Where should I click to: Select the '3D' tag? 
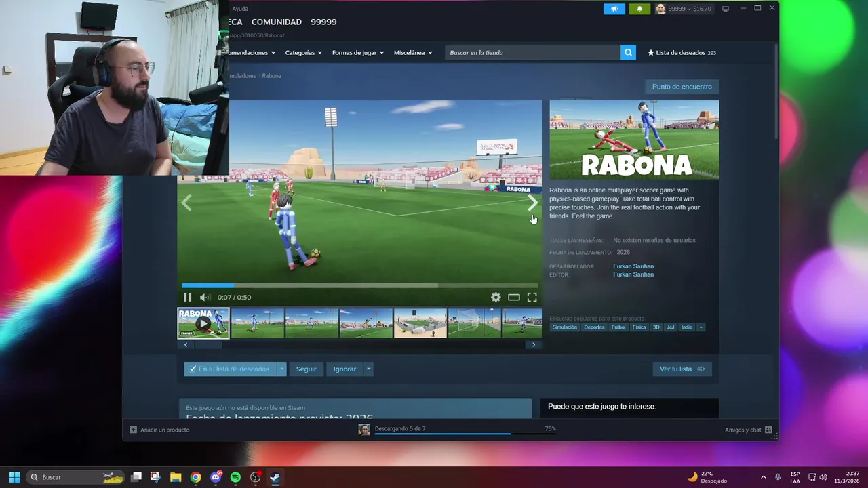[x=656, y=327]
